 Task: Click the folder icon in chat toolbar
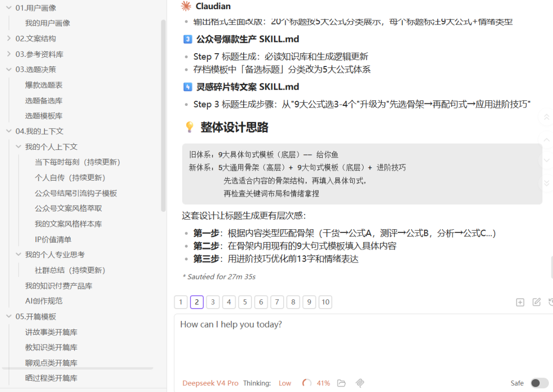click(x=342, y=383)
